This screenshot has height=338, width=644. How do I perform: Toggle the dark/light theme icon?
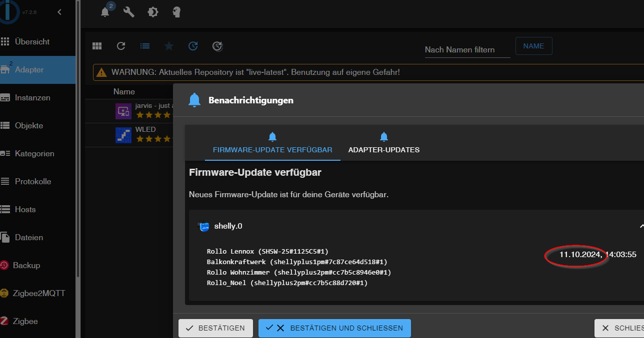click(x=153, y=12)
